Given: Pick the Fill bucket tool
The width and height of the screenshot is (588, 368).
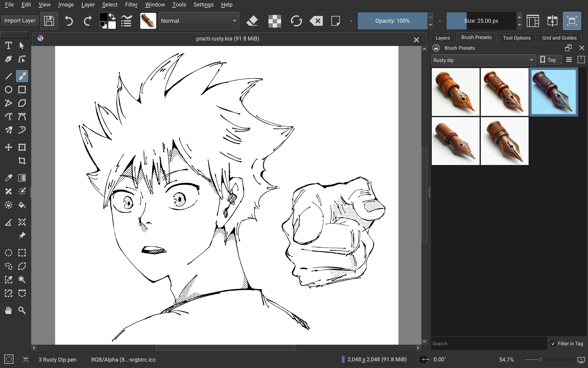Looking at the screenshot, I should coord(22,205).
